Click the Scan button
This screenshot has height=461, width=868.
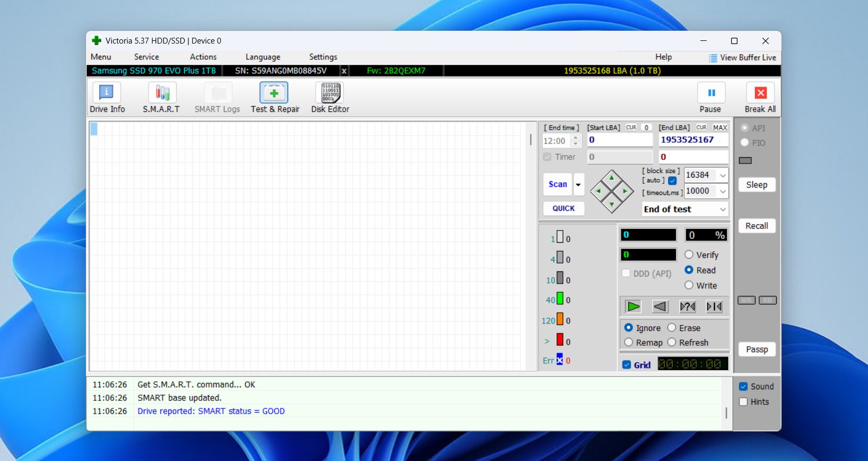[558, 184]
